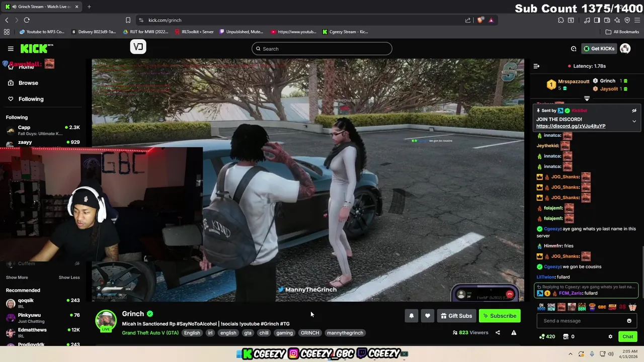Select the 'GBC' quick emote

[x=602, y=307]
